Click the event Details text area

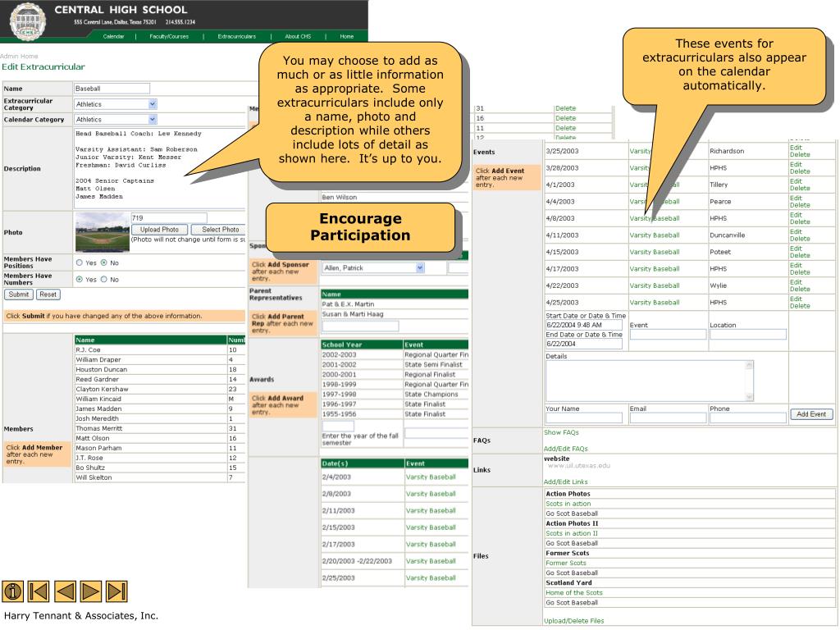coord(650,381)
